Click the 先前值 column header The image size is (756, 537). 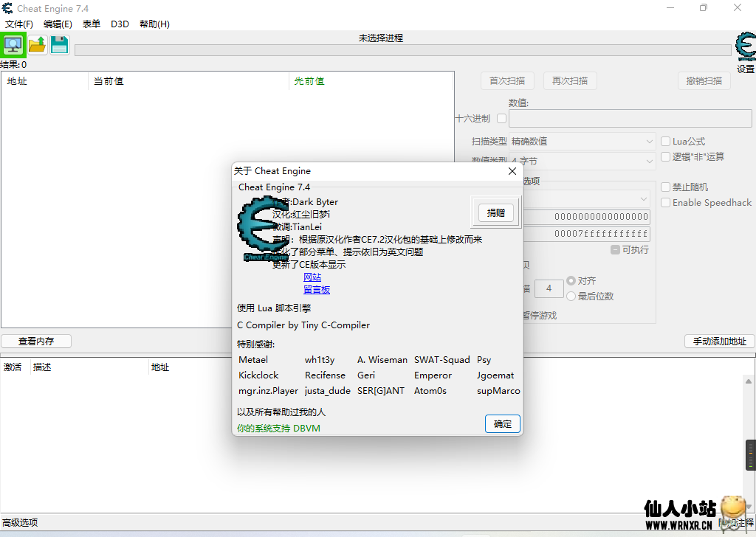(371, 81)
